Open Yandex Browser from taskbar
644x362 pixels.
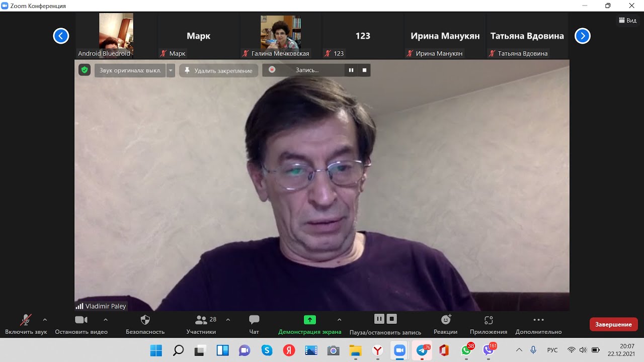click(x=377, y=350)
